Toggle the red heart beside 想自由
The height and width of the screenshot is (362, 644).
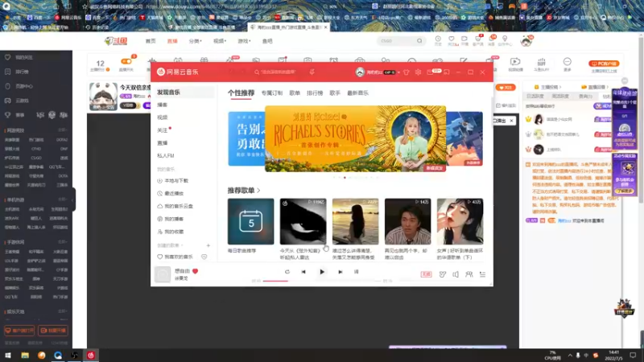point(195,271)
